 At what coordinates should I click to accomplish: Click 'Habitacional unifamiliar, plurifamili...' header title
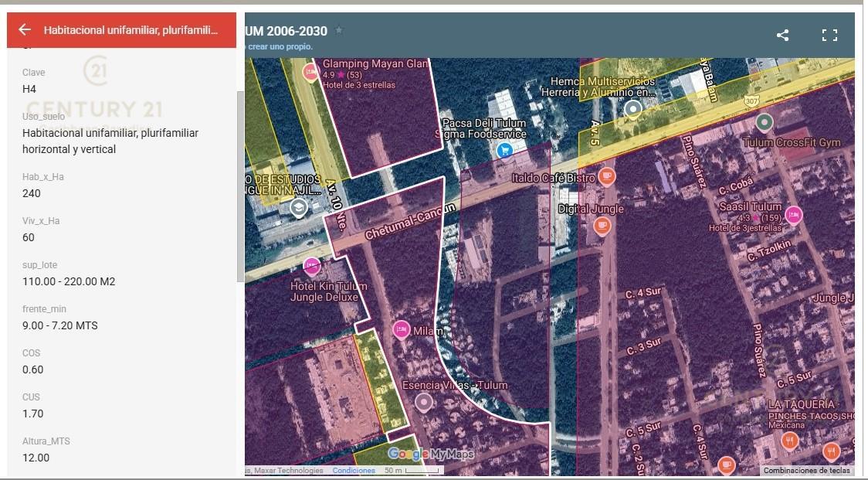tap(131, 30)
